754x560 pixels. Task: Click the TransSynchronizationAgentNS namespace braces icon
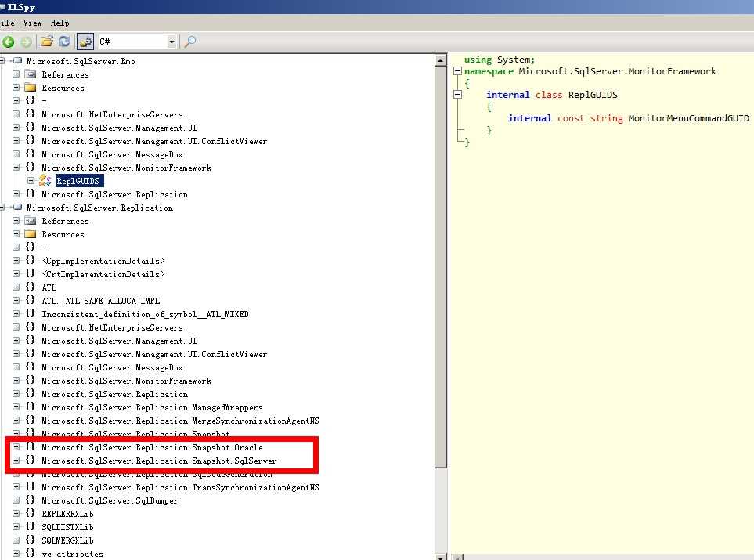31,487
